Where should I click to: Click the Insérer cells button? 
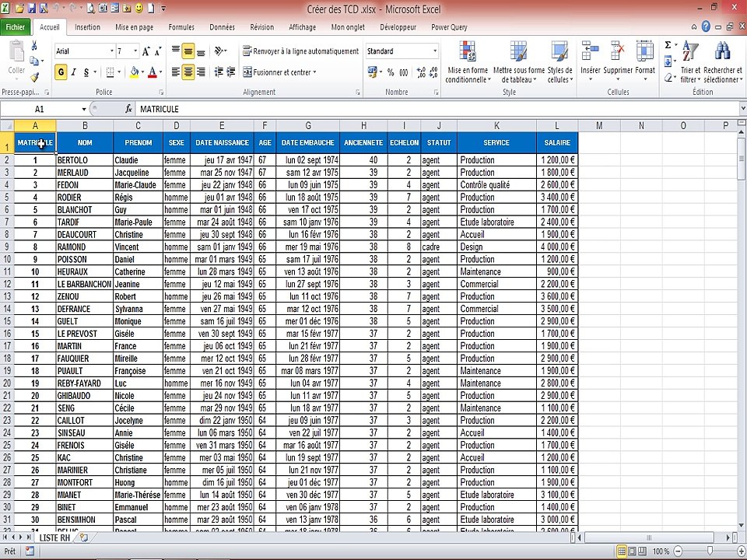point(591,62)
